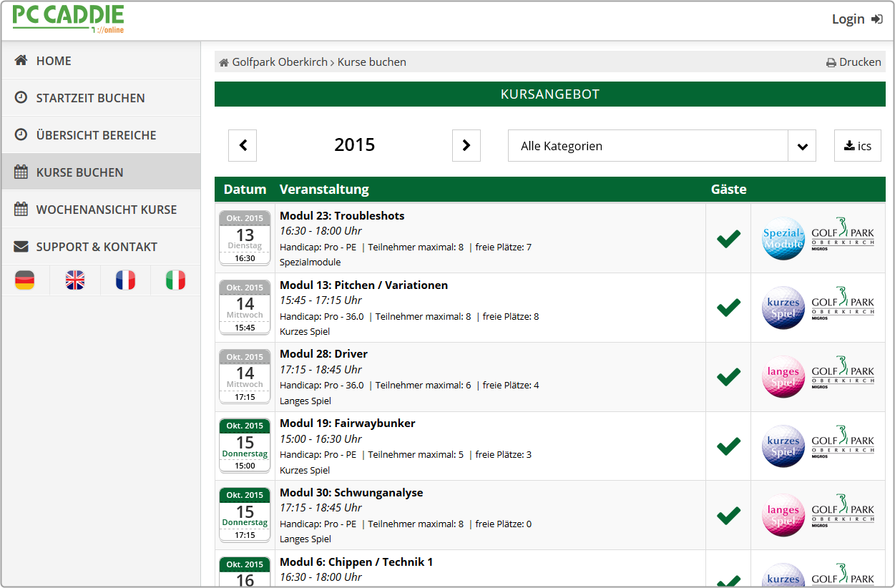This screenshot has width=895, height=588.
Task: Click the Okt 15 15:00 calendar icon
Action: pyautogui.click(x=245, y=445)
